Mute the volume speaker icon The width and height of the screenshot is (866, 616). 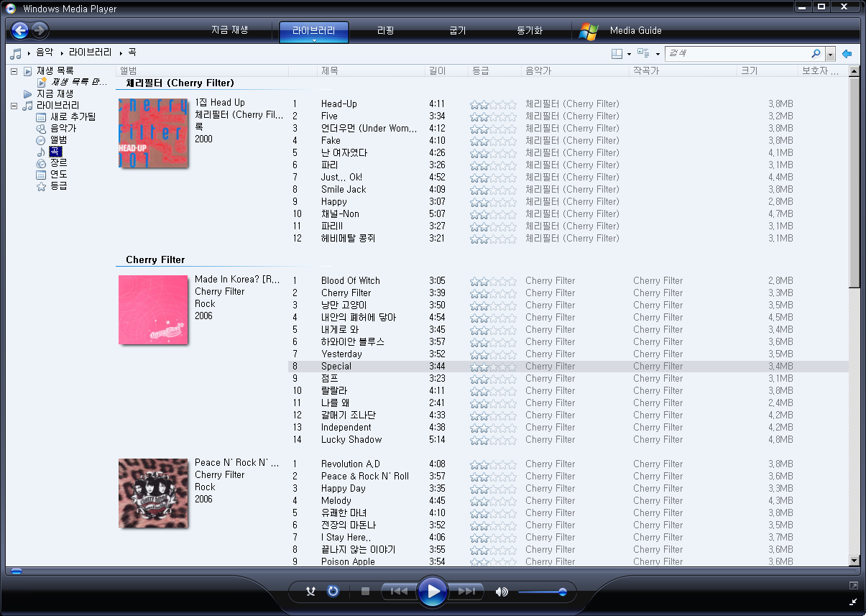point(502,592)
